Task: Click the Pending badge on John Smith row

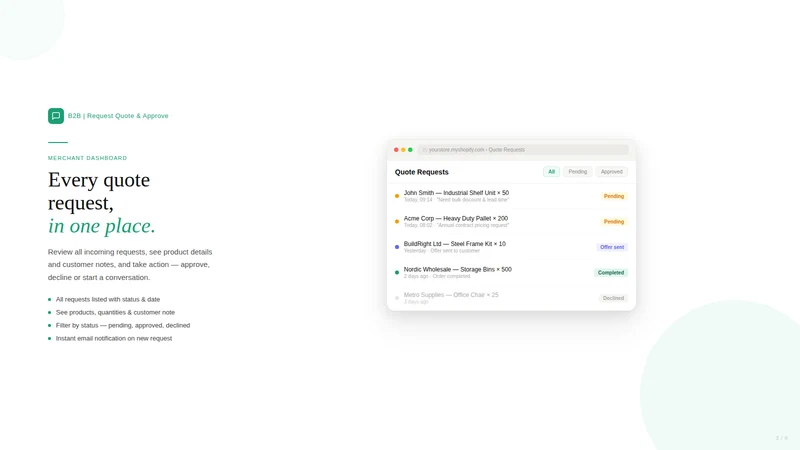Action: (614, 196)
